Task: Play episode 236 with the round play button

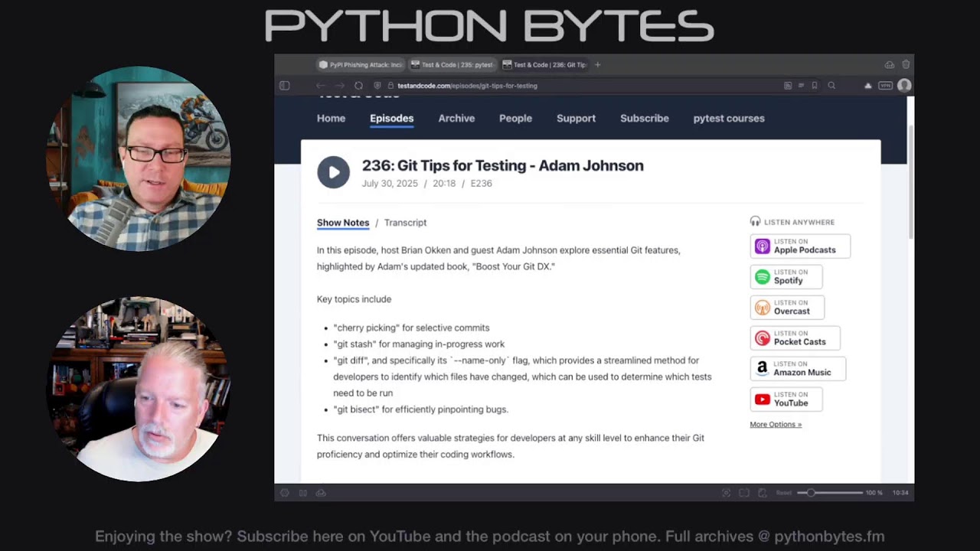Action: 333,172
